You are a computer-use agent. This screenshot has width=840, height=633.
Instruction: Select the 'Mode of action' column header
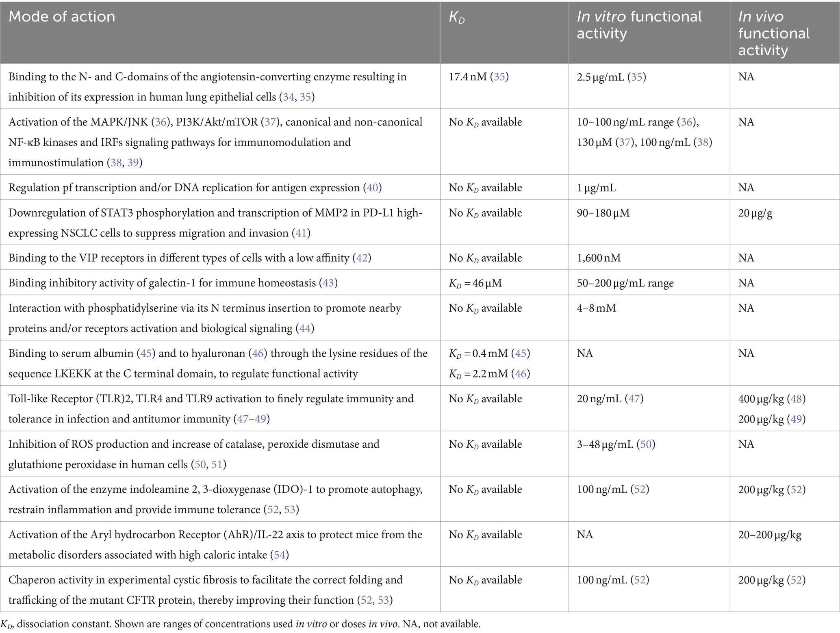[62, 17]
